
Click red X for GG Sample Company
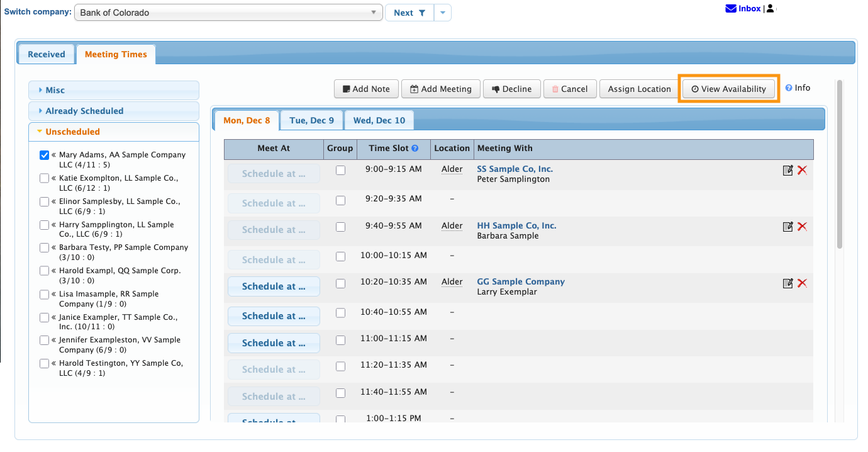coord(802,283)
